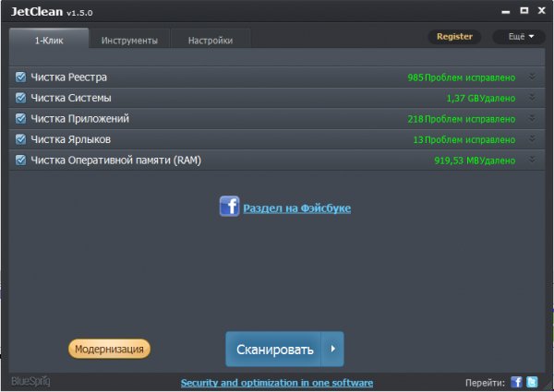Open Security and optimization in one software link
The width and height of the screenshot is (554, 392).
point(277,383)
